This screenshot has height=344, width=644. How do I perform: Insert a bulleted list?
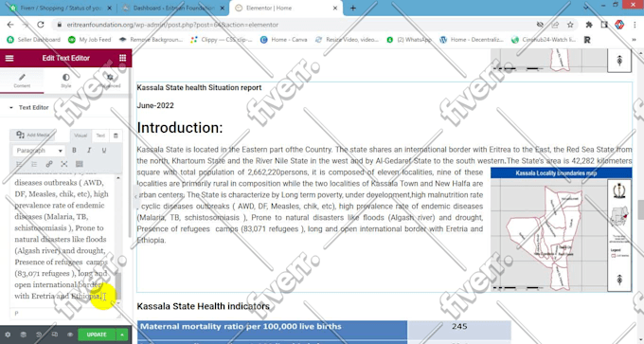point(19,164)
